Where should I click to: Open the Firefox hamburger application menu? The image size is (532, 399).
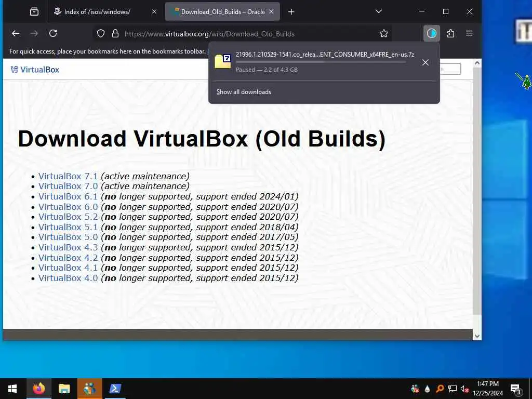[x=469, y=33]
